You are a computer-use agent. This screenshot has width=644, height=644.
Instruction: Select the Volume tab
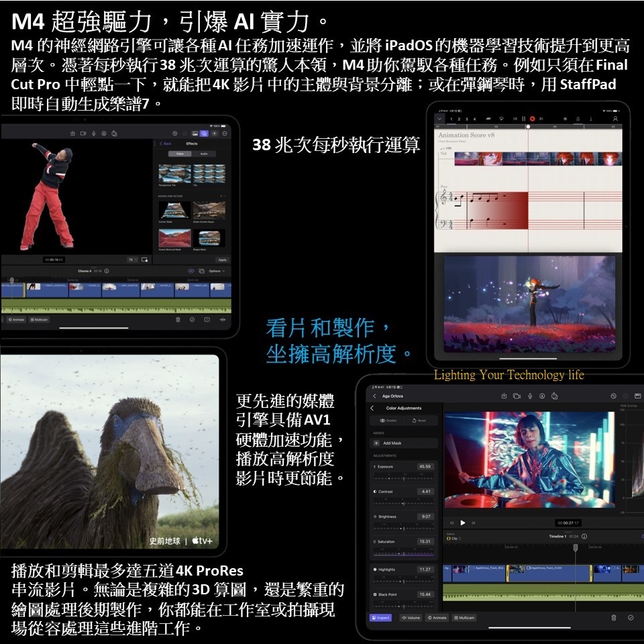[411, 618]
